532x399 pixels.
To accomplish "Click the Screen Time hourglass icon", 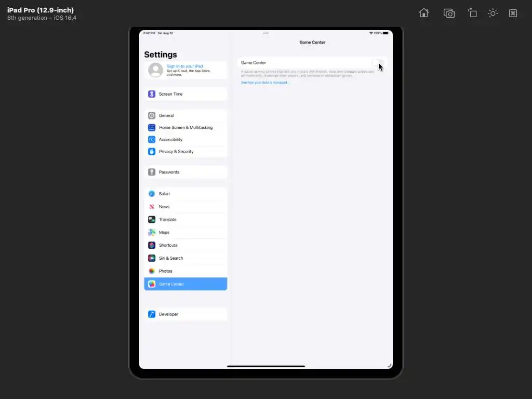I will coord(152,94).
